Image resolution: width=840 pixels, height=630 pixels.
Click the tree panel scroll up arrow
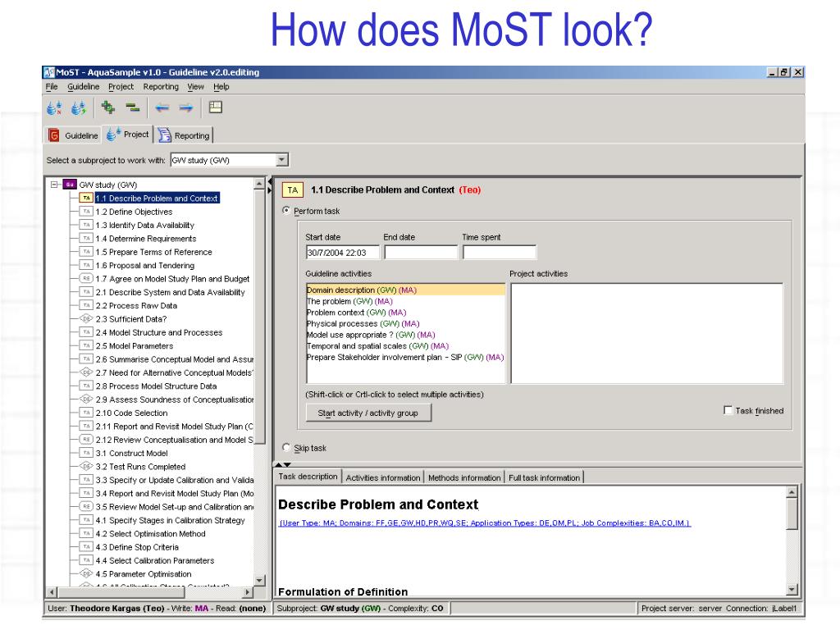pos(259,184)
